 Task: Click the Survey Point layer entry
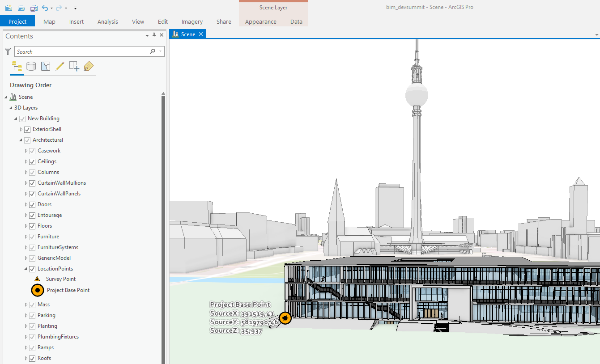[60, 279]
